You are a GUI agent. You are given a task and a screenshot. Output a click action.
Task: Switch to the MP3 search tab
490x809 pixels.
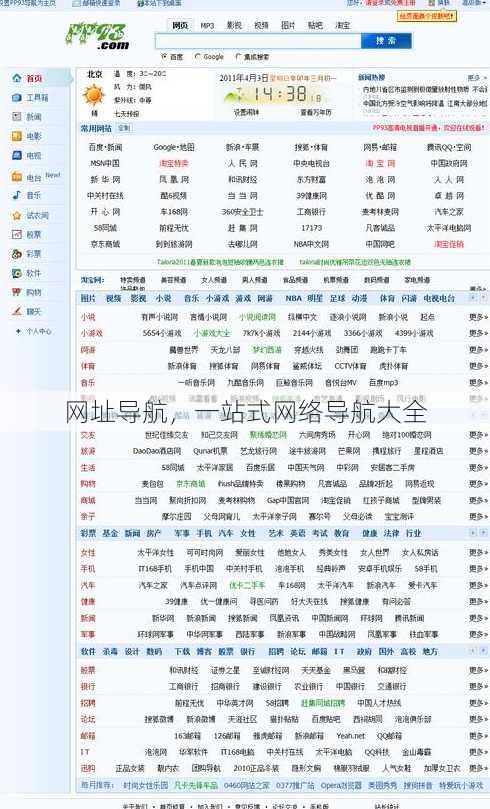point(207,25)
